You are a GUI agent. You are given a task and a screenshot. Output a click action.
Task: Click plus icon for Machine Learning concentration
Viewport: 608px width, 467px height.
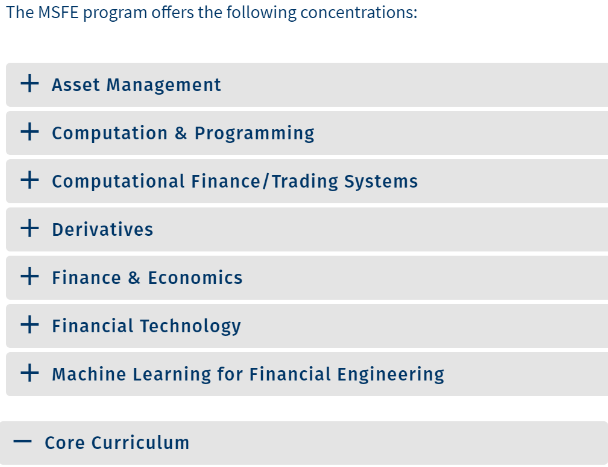coord(30,373)
